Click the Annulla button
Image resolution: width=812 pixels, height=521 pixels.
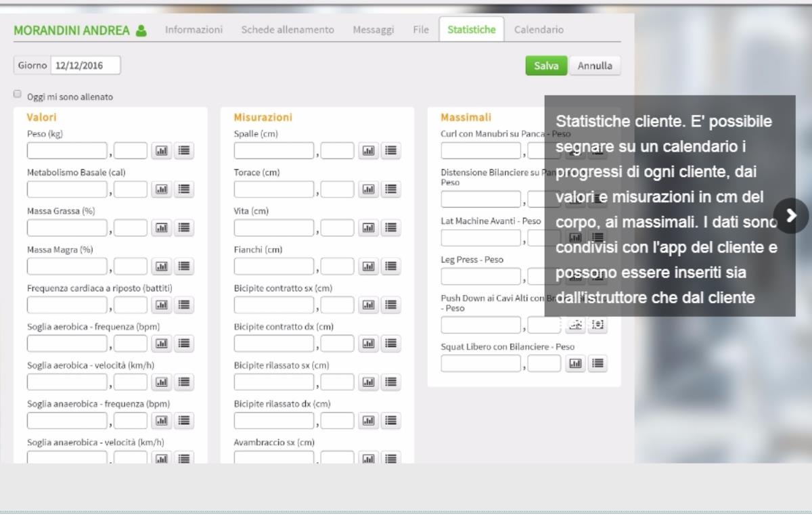[x=595, y=66]
